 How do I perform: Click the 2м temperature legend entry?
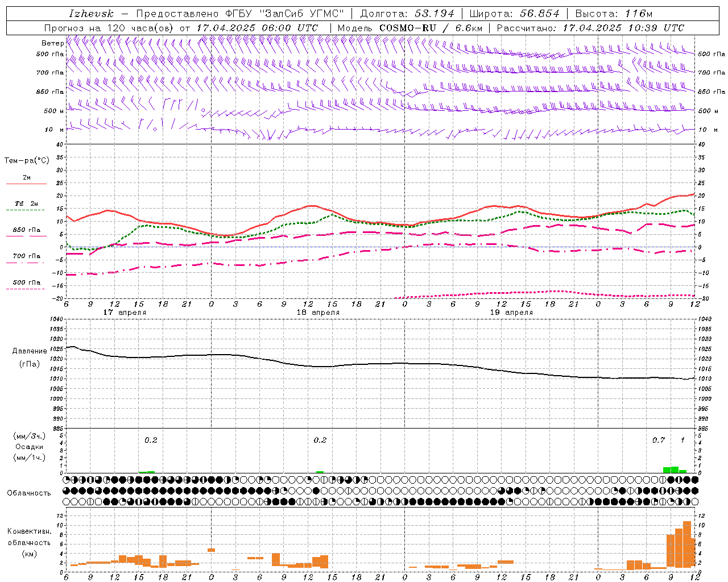[27, 177]
